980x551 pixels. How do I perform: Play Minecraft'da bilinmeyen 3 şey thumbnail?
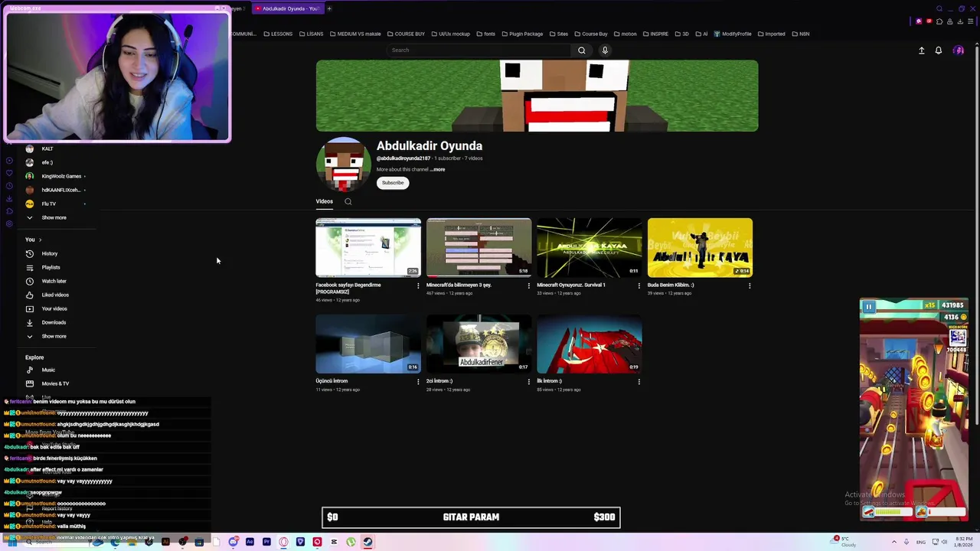coord(479,247)
